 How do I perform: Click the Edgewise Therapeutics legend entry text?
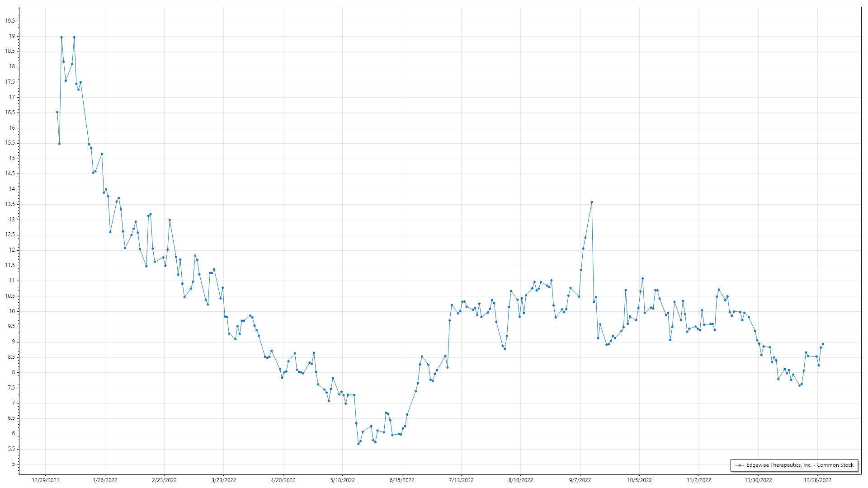point(799,465)
